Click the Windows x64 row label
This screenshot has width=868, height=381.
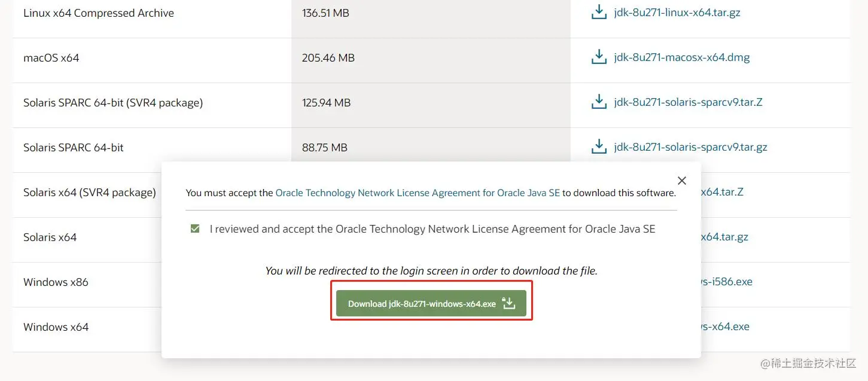pyautogui.click(x=56, y=327)
